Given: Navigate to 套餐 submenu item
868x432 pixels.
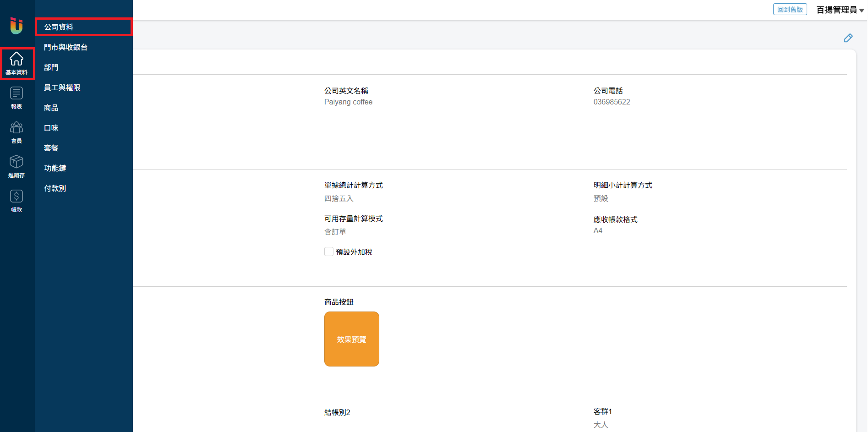Looking at the screenshot, I should [51, 148].
